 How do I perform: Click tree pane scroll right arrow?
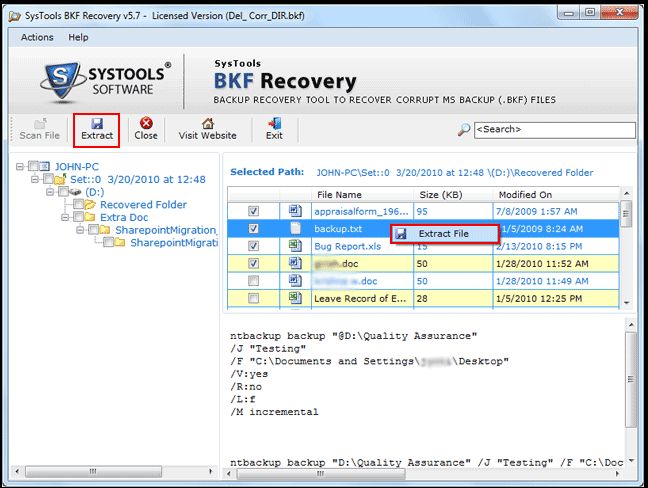211,471
